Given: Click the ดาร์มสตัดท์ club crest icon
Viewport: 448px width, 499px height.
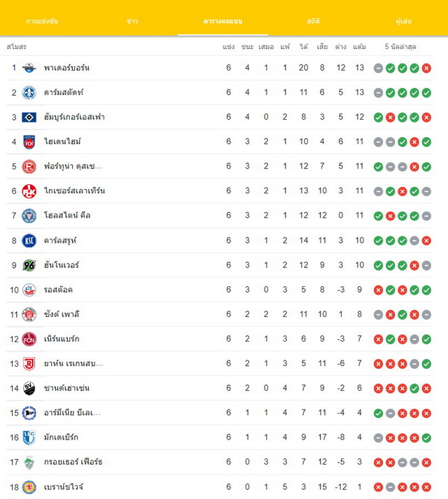Looking at the screenshot, I should pyautogui.click(x=29, y=92).
